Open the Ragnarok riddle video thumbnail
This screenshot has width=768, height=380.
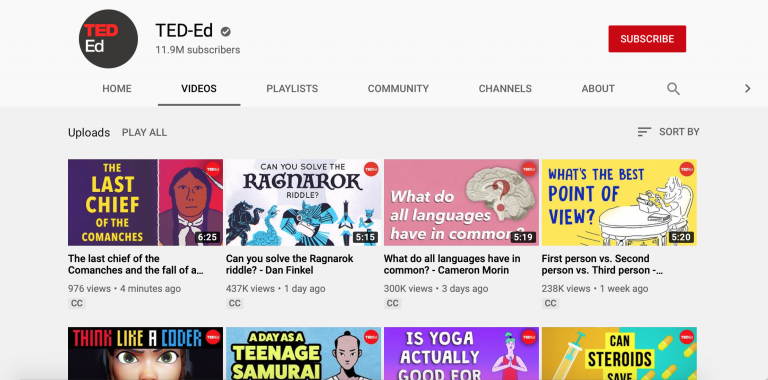tap(303, 202)
